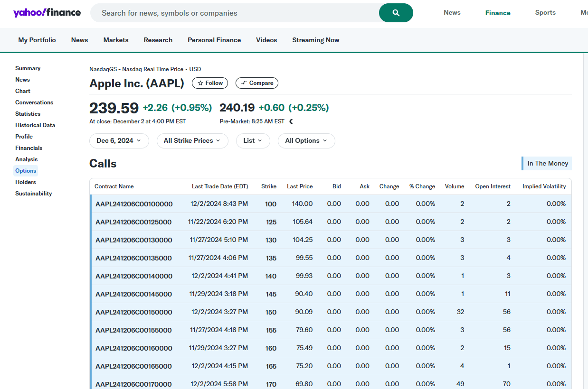
Task: Open contract AAPL241206C00100000
Action: pyautogui.click(x=134, y=204)
